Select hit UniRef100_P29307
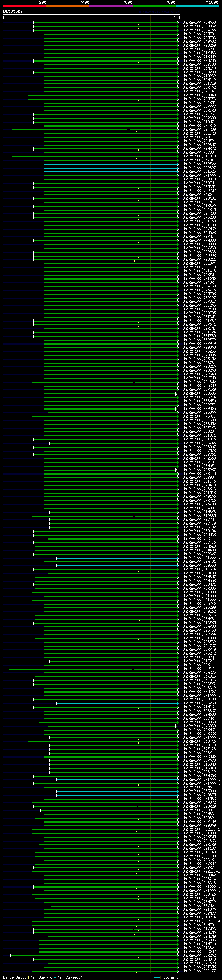 [x=199, y=554]
